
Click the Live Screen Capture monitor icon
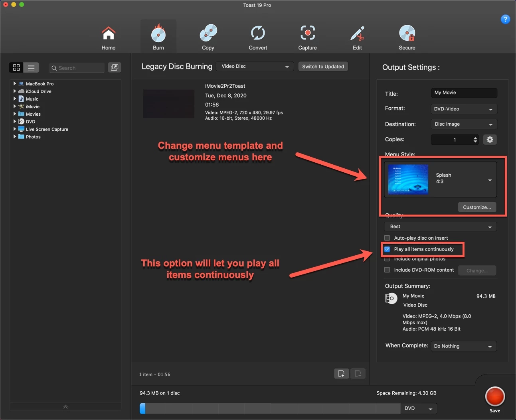tap(21, 129)
